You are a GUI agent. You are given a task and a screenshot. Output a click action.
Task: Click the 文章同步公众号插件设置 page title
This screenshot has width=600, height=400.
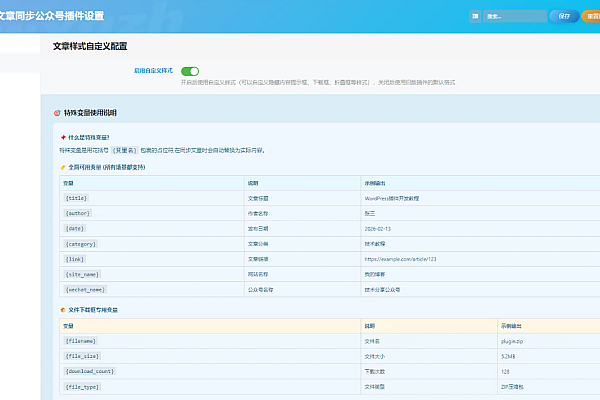click(x=51, y=16)
